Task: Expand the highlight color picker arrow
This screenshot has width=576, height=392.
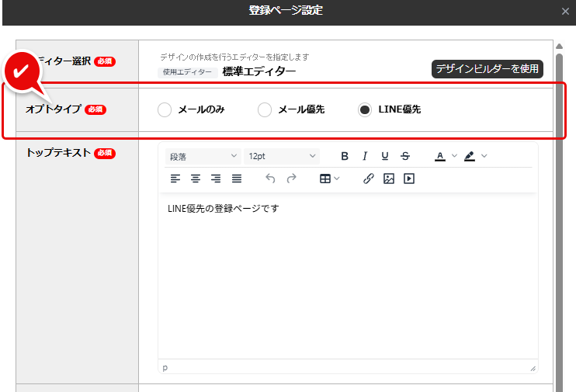Action: [484, 156]
